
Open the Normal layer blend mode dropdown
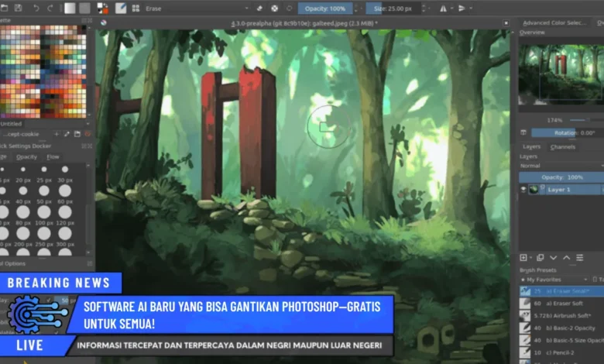click(561, 166)
